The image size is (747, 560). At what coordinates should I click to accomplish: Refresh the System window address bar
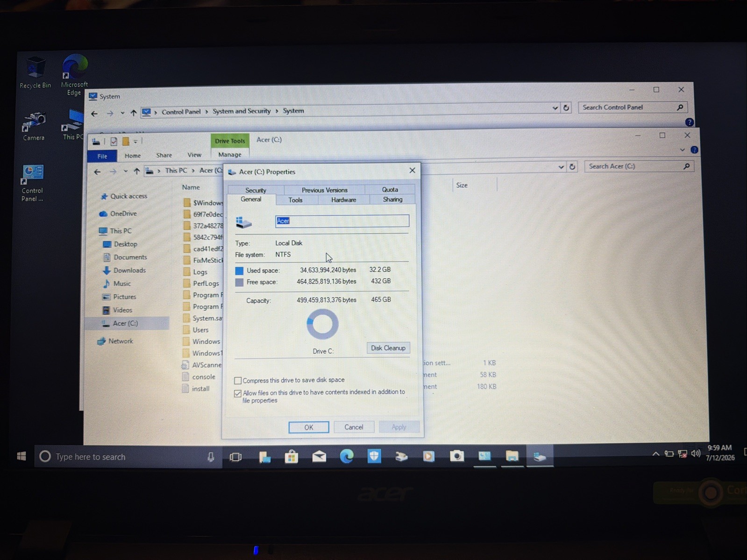(x=566, y=108)
